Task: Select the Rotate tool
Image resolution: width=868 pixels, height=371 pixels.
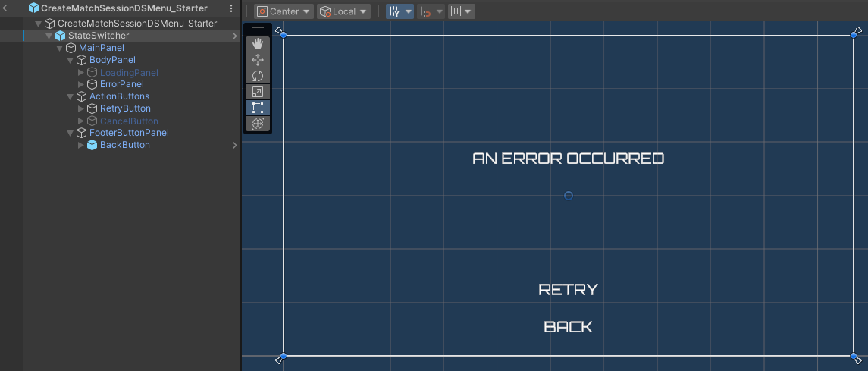Action: click(x=258, y=76)
